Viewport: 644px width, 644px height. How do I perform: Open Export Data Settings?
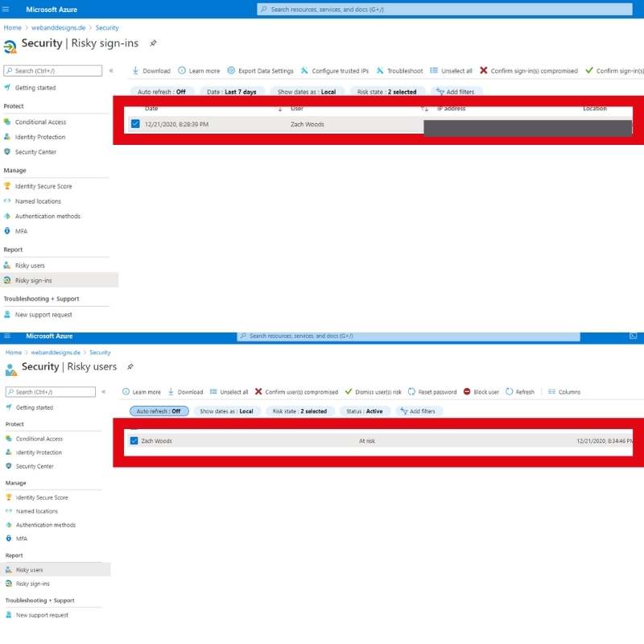click(x=260, y=71)
